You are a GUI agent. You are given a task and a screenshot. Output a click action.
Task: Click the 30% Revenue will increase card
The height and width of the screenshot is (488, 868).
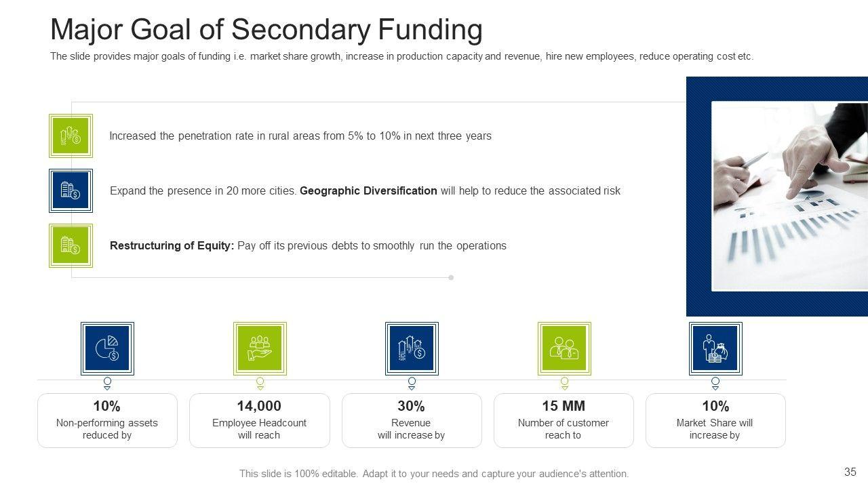click(412, 420)
